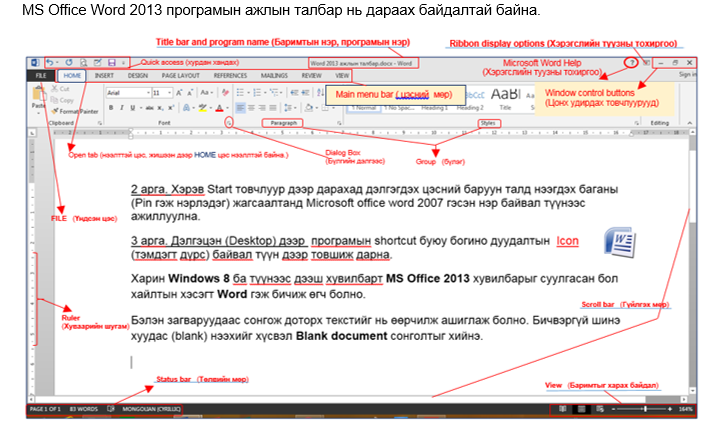Screen dimensions: 705x442
Task: Toggle Align Left paragraph alignment
Action: coord(241,108)
